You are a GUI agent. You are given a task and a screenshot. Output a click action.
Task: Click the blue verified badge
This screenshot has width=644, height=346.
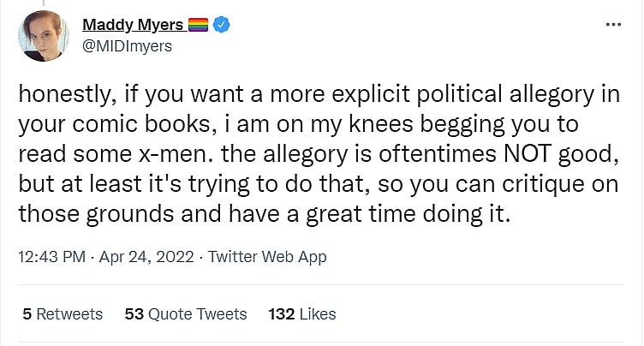(222, 26)
